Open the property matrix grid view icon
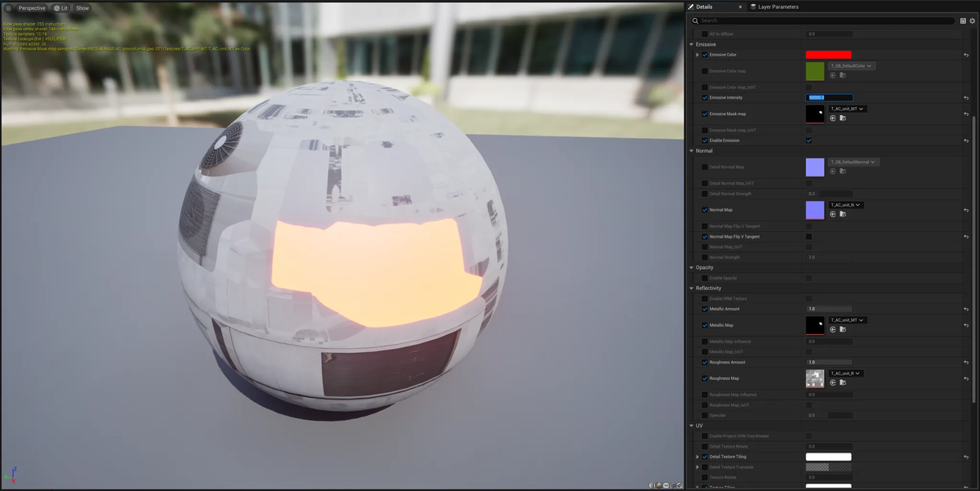 964,20
